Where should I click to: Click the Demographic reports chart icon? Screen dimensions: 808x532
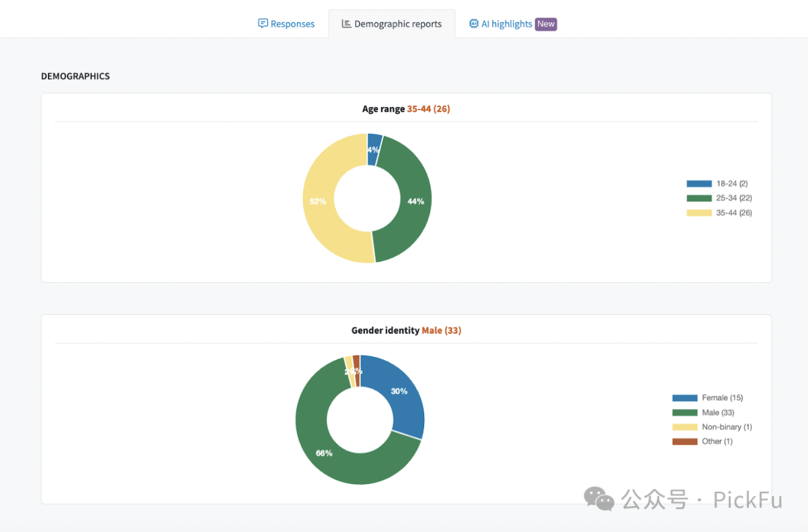point(346,24)
